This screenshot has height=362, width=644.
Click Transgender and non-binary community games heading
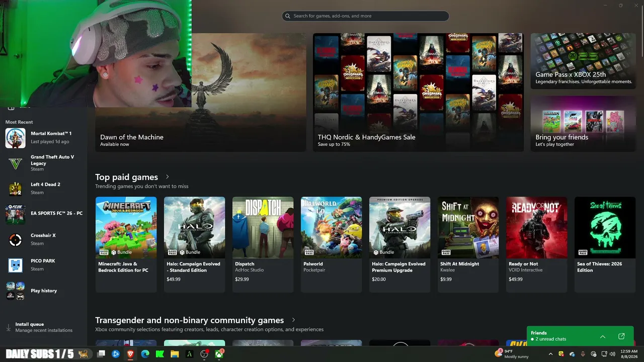(x=190, y=320)
